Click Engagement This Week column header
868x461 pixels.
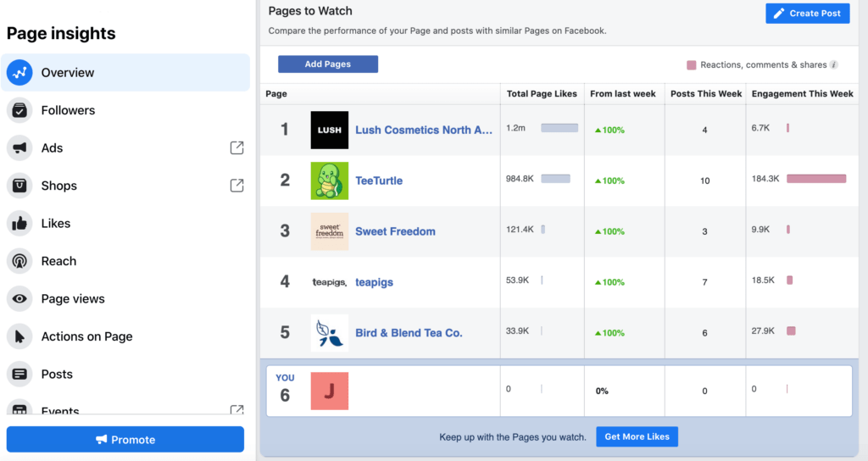pos(802,93)
